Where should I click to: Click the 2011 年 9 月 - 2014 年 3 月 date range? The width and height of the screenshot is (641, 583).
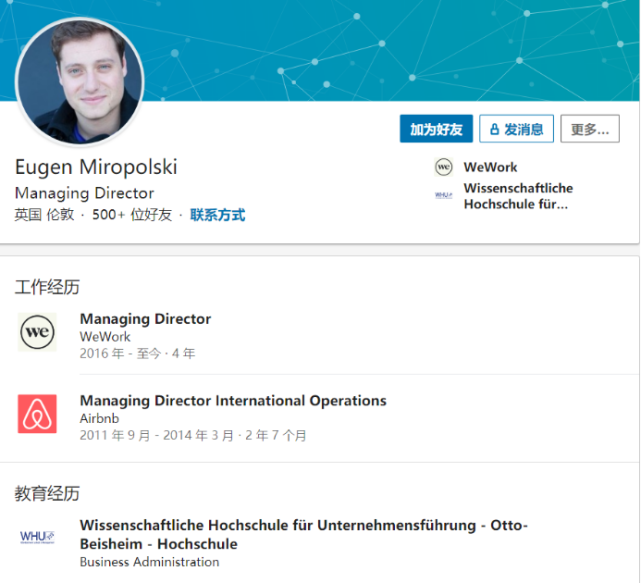click(x=193, y=435)
